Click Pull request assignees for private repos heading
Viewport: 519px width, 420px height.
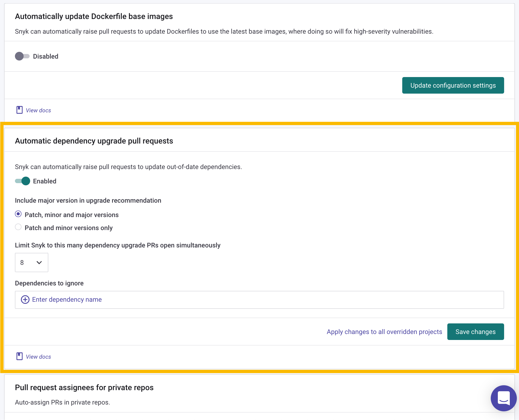coord(84,387)
